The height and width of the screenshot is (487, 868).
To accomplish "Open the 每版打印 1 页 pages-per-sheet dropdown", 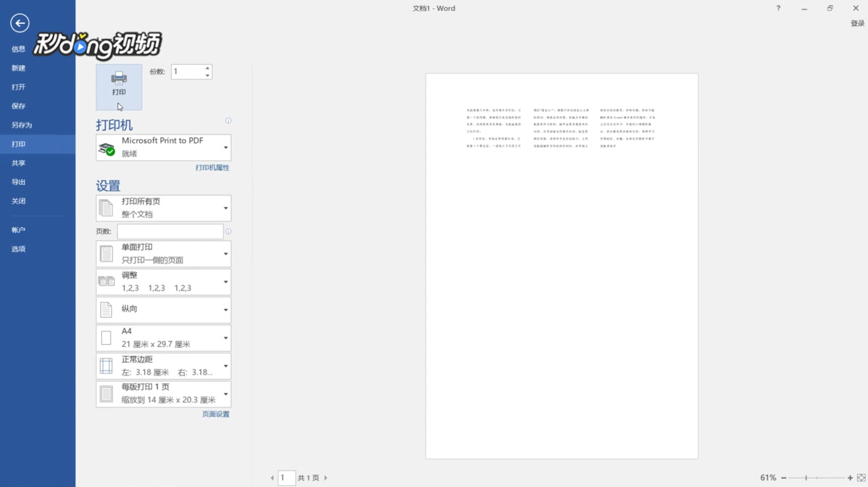I will point(163,394).
